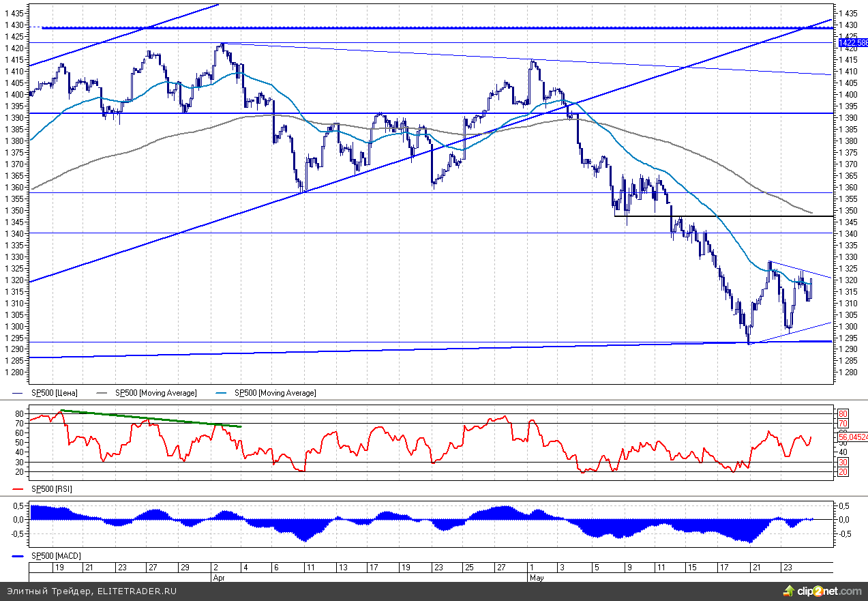Image resolution: width=868 pixels, height=601 pixels.
Task: Select the SP500 [Цена] legend entry
Action: (55, 393)
